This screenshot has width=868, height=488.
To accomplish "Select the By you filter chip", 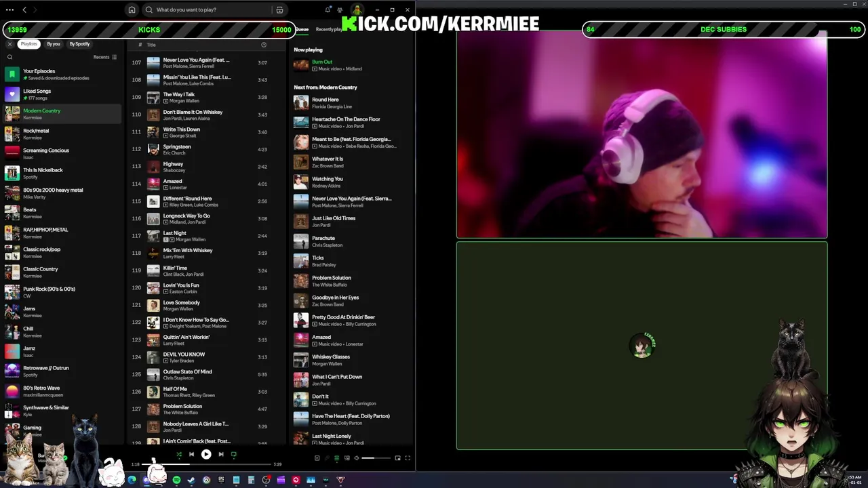I will 54,44.
